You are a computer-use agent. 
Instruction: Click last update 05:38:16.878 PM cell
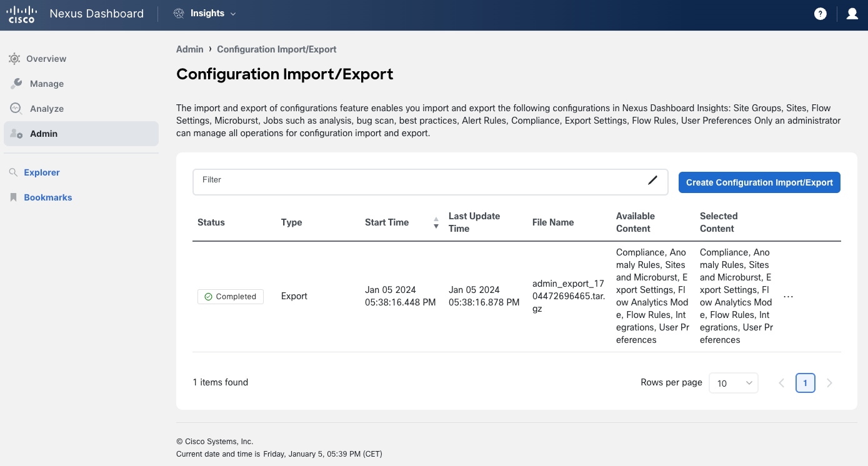484,296
